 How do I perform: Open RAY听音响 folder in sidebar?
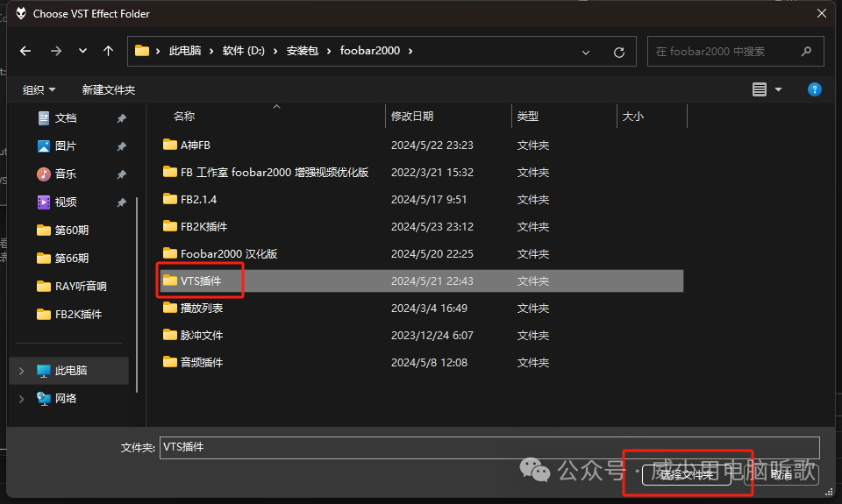pos(71,286)
